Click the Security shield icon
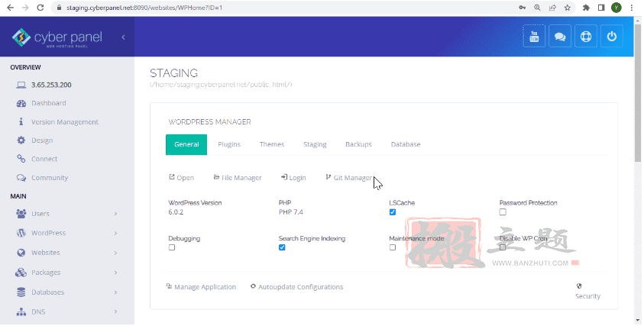644x326 pixels. tap(579, 286)
